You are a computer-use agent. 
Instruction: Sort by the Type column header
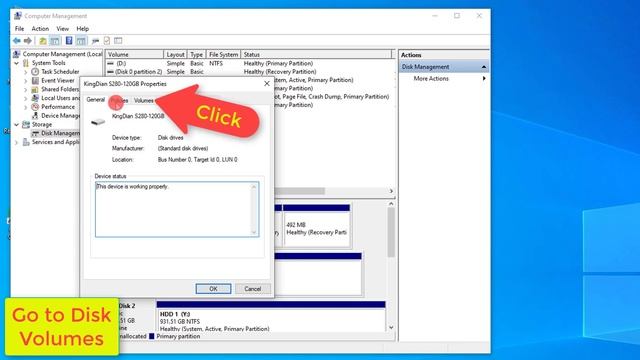tap(196, 54)
